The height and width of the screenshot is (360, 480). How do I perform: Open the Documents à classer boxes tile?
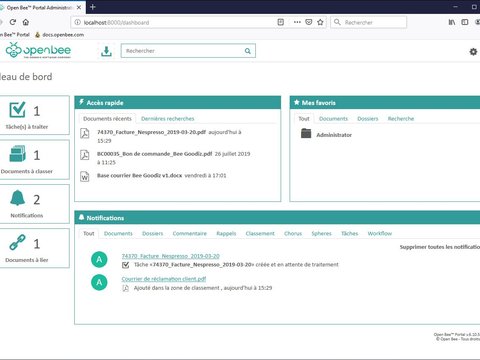coord(34,160)
